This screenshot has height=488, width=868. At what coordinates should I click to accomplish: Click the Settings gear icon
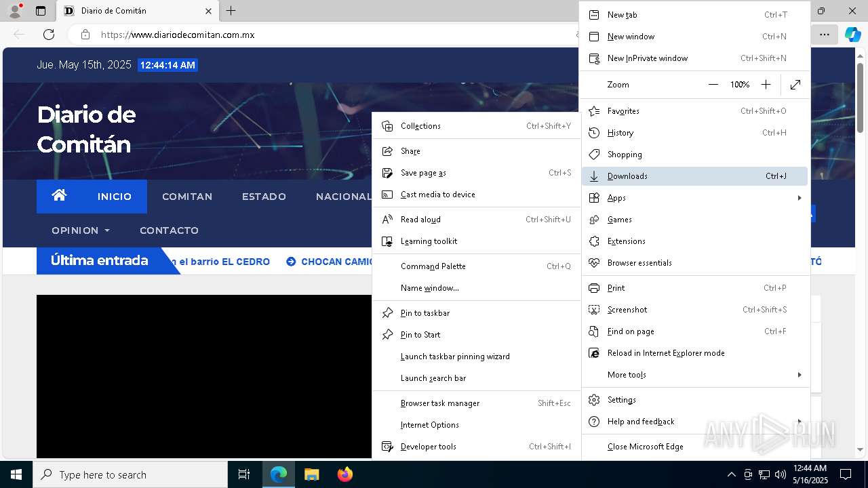(594, 400)
